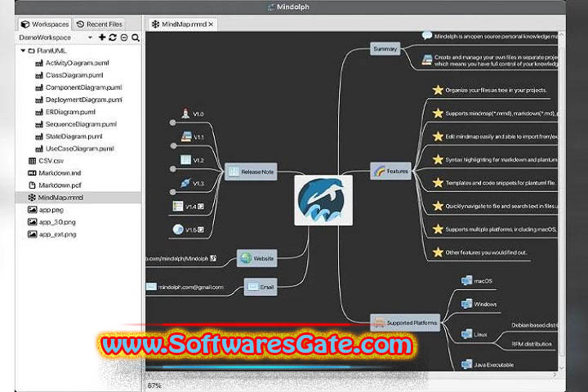
Task: Click the rainbow icon on Features node
Action: coord(380,171)
